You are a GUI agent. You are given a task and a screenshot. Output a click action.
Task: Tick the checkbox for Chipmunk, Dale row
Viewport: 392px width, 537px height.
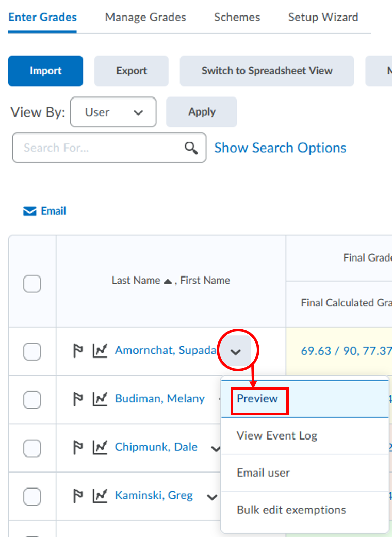(32, 448)
